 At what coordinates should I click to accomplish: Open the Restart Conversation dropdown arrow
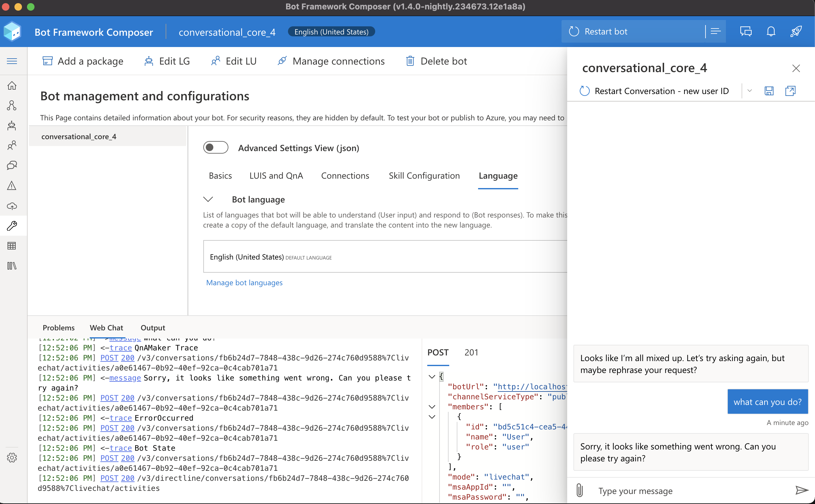pos(750,91)
